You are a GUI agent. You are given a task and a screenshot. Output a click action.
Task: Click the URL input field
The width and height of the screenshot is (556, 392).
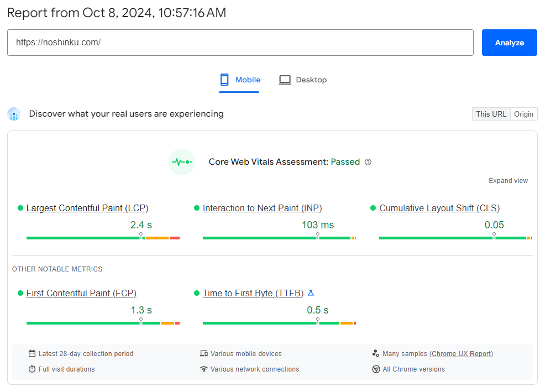click(x=240, y=43)
